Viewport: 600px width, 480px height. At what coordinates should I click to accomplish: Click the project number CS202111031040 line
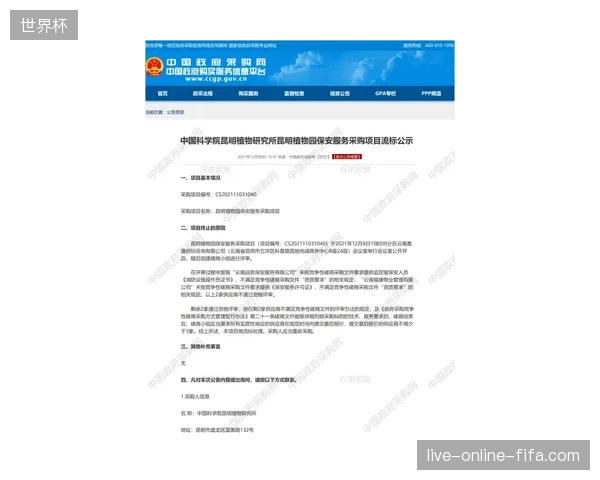coord(218,194)
